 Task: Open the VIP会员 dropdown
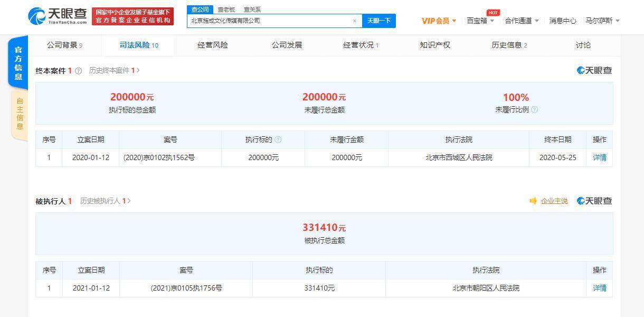pyautogui.click(x=439, y=21)
